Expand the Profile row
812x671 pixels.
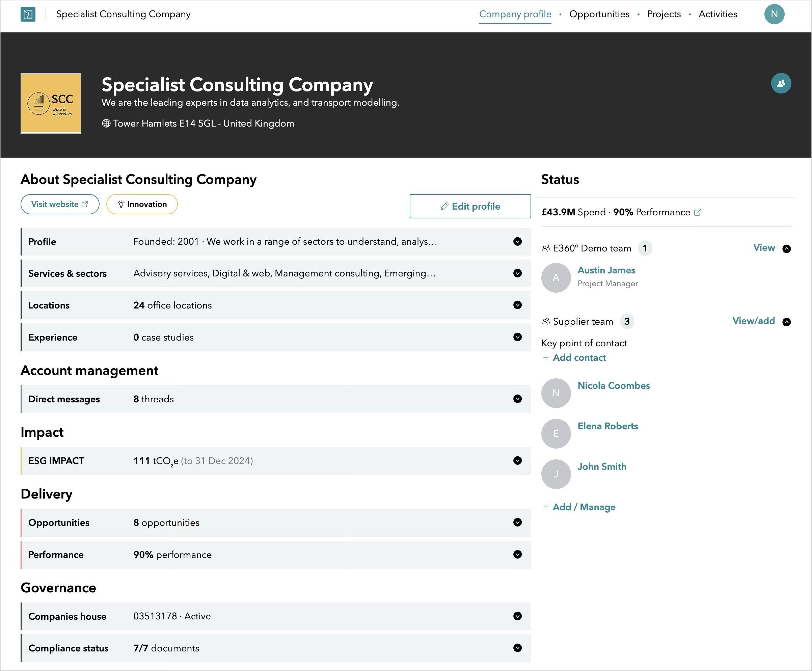click(517, 242)
